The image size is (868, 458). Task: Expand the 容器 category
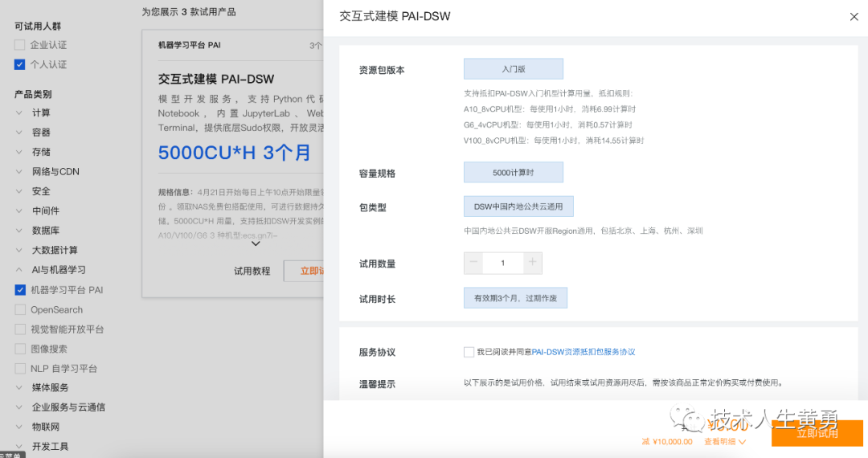18,133
